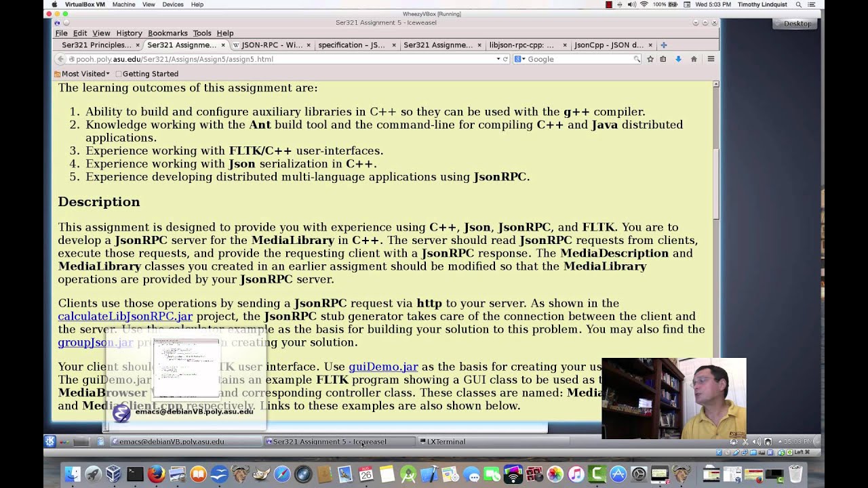
Task: Click the volume icon in the KDE tray
Action: pos(756,441)
